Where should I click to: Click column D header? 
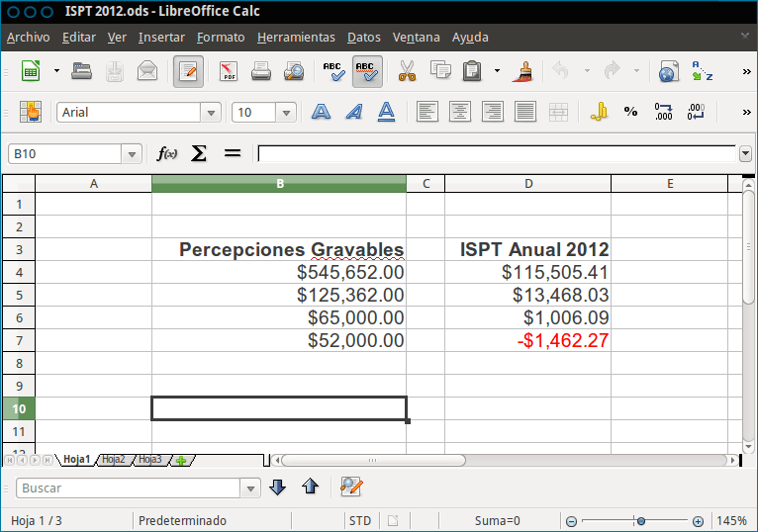[527, 184]
